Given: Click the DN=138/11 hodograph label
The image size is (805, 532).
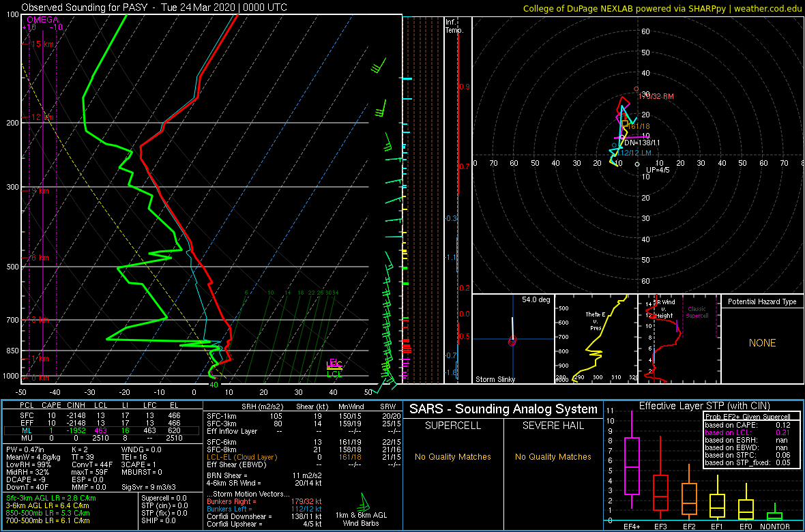Looking at the screenshot, I should point(643,141).
